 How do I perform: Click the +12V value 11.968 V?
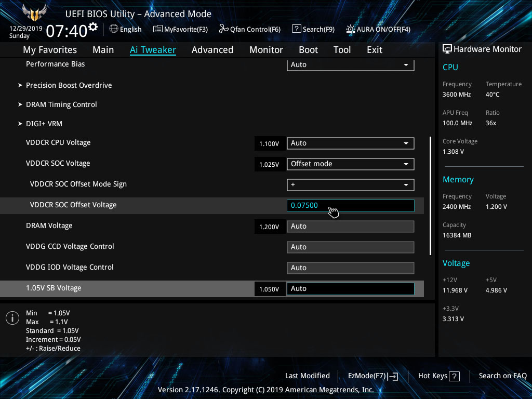455,290
